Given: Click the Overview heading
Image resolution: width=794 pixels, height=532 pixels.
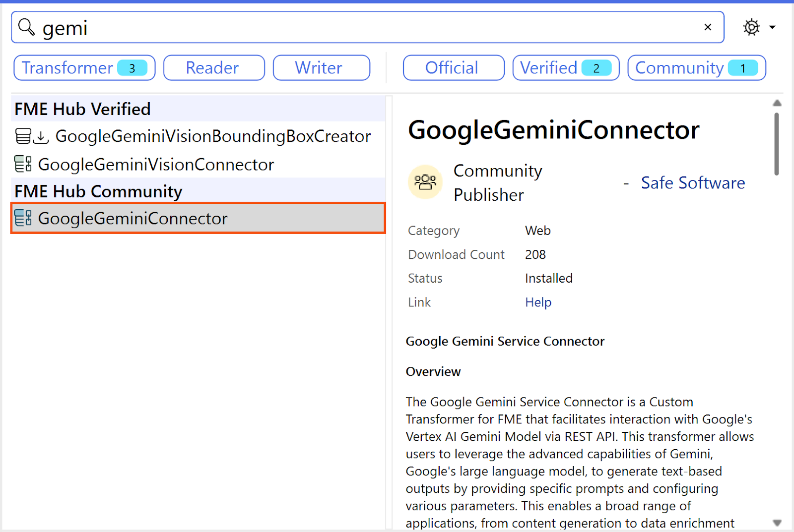Looking at the screenshot, I should tap(433, 372).
